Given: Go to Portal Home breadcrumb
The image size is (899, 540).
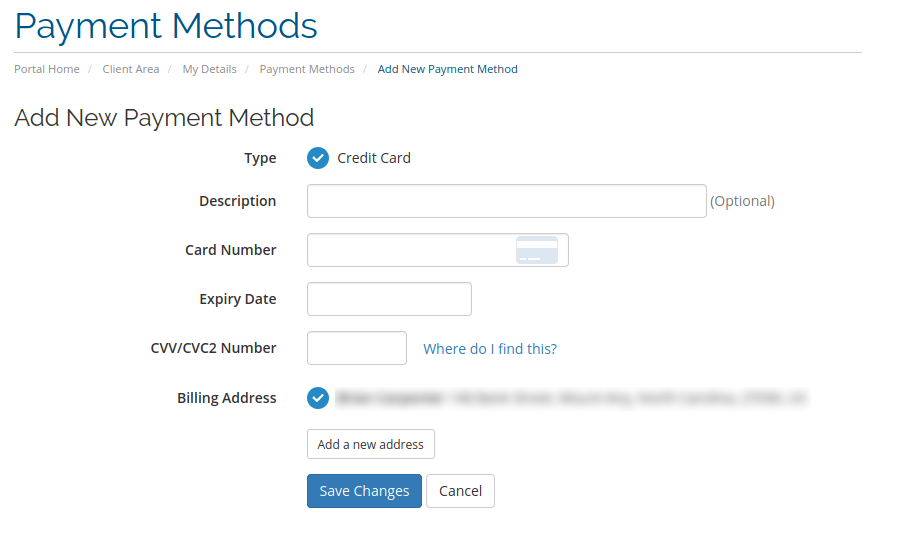Looking at the screenshot, I should (x=47, y=69).
